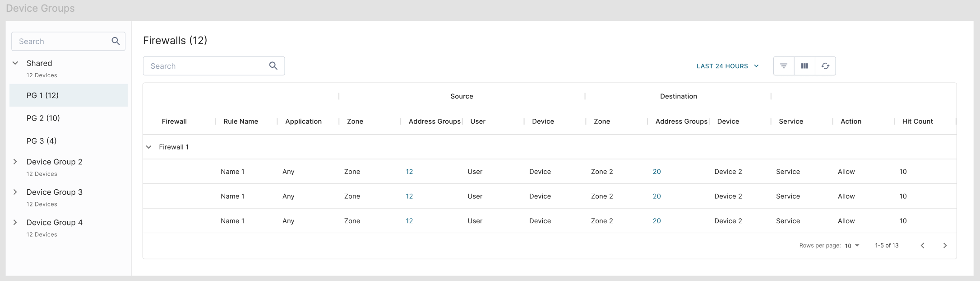The image size is (980, 281).
Task: Open the Rows per page dropdown
Action: click(x=852, y=245)
